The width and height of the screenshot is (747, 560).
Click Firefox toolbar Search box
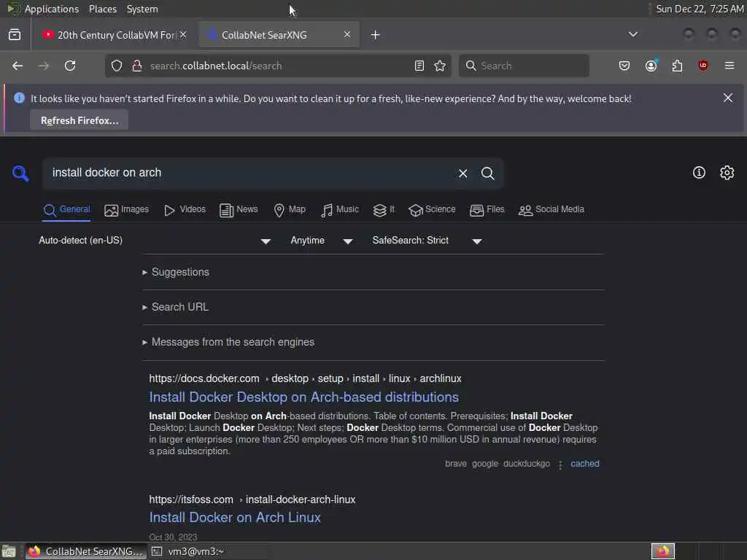(x=524, y=66)
